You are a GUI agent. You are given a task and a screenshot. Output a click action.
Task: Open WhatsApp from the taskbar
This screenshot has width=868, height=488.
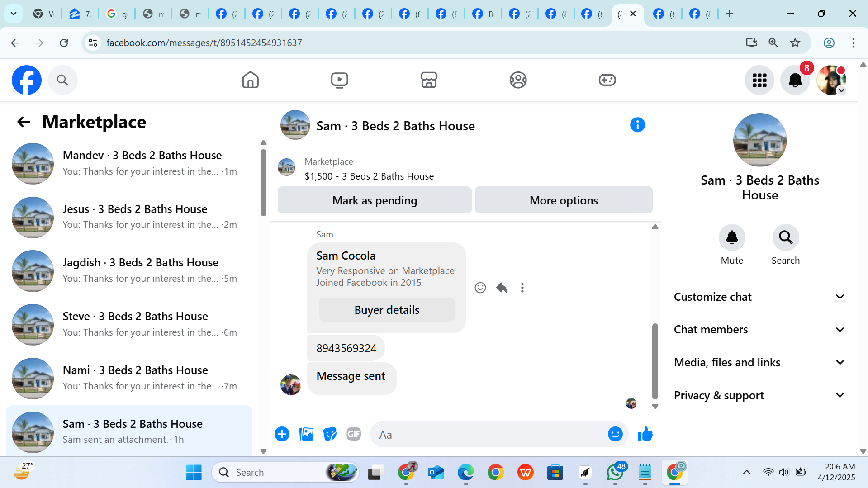(615, 472)
